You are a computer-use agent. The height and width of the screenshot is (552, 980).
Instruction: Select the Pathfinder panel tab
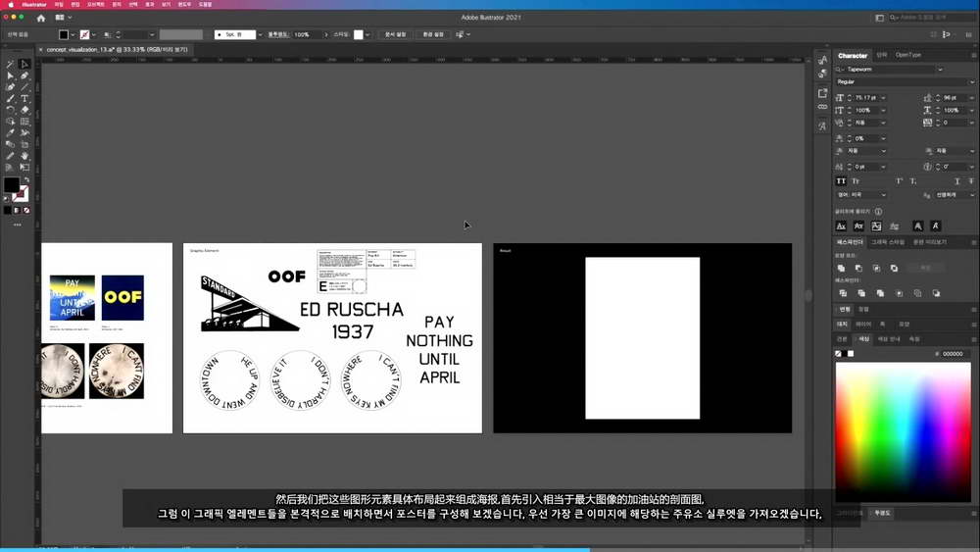tap(850, 242)
